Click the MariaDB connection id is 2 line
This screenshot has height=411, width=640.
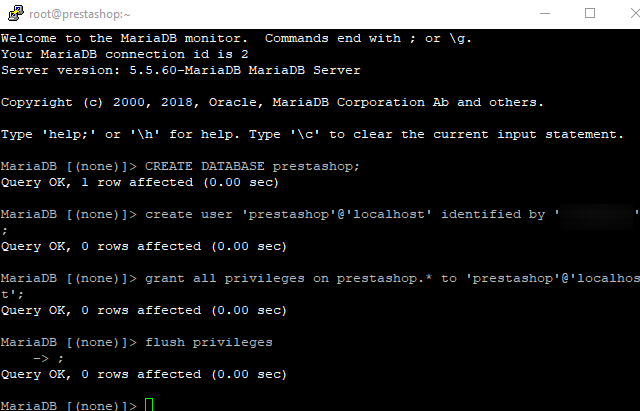point(124,54)
